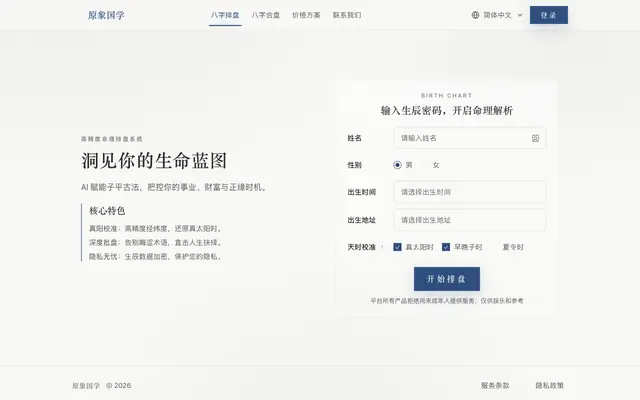Uncheck the 真太阳时 checkbox
Screen dimensions: 640x400
coord(397,247)
